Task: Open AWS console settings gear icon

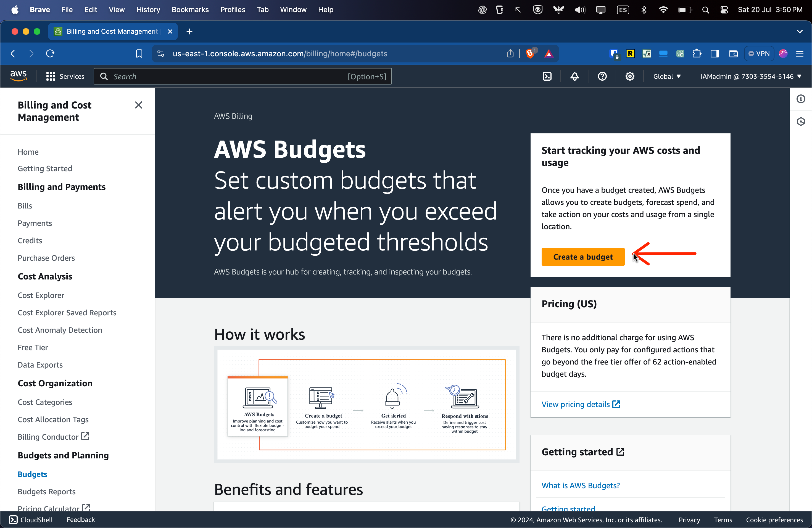Action: tap(630, 76)
